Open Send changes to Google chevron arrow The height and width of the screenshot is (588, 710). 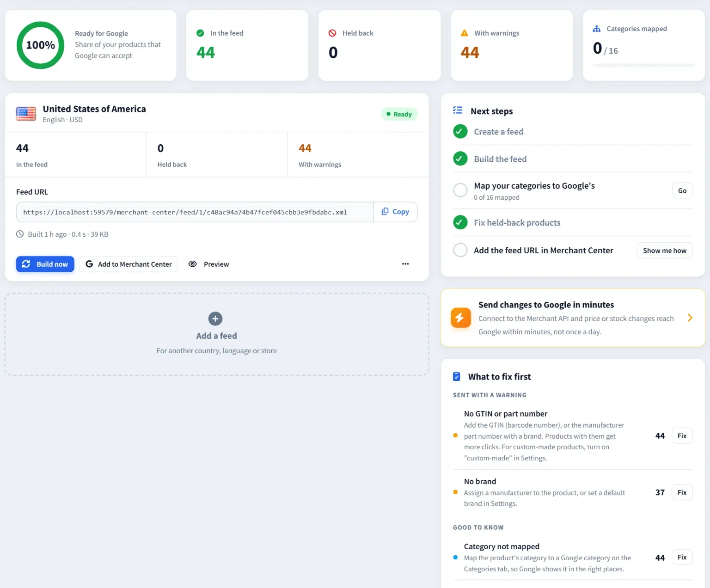(x=690, y=318)
